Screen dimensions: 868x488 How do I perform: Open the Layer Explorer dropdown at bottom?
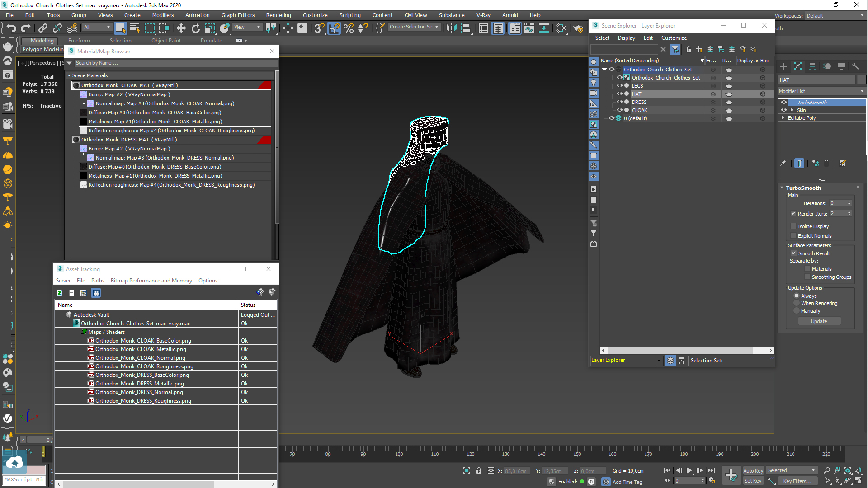pyautogui.click(x=659, y=361)
